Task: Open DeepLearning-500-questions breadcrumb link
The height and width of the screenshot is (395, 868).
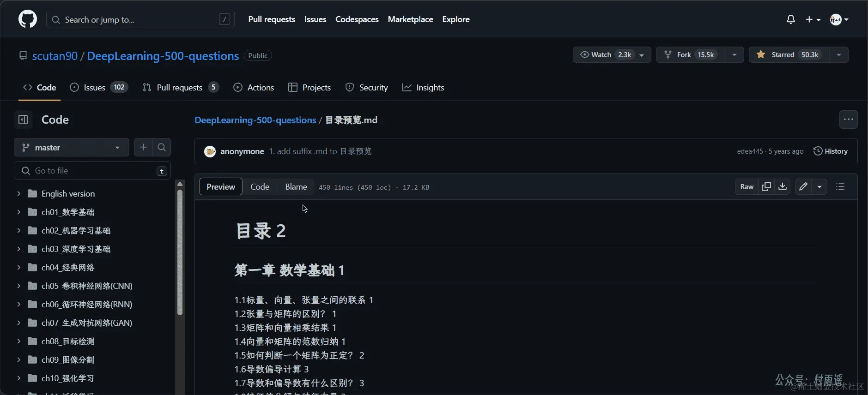Action: (x=255, y=120)
